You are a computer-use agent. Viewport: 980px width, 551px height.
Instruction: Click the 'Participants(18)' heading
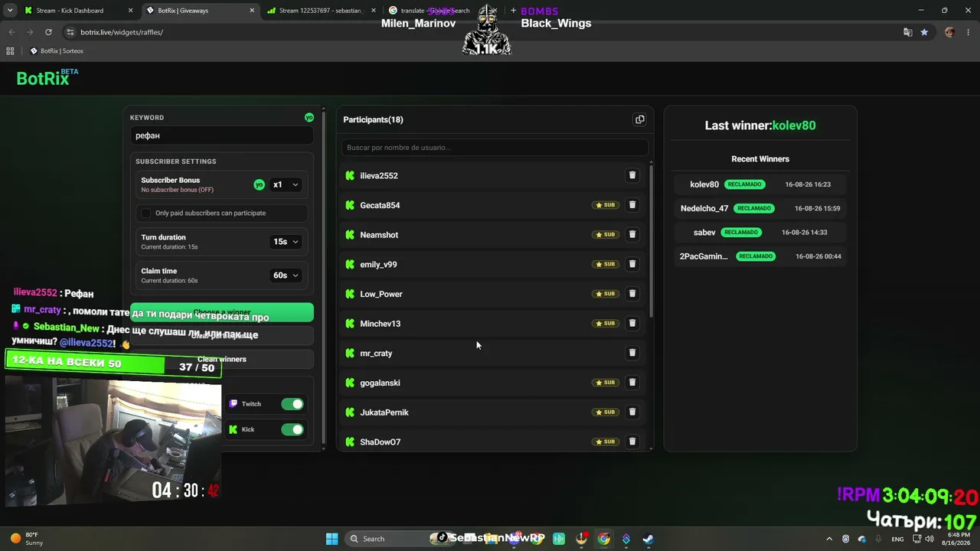(374, 119)
